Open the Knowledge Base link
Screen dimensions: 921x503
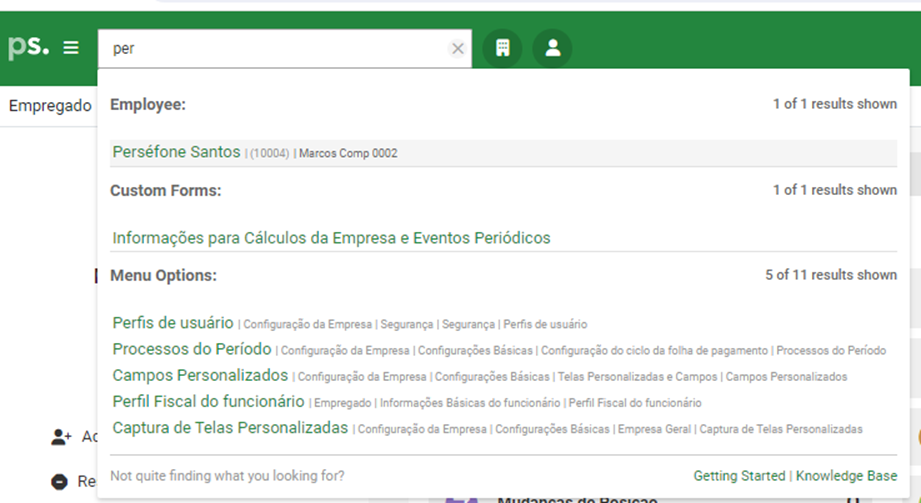click(x=846, y=476)
